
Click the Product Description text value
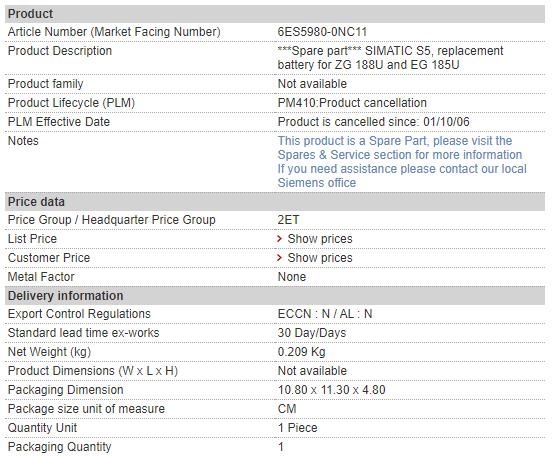coord(390,58)
